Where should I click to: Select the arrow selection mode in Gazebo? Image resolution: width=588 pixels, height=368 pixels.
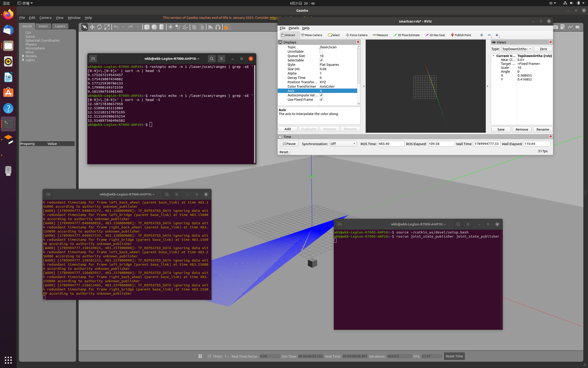click(85, 27)
